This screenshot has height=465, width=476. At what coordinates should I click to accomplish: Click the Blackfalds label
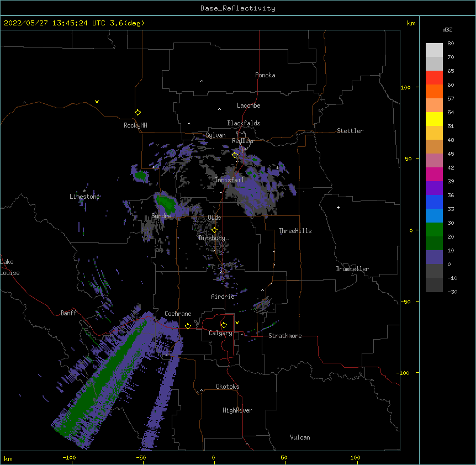click(x=244, y=123)
